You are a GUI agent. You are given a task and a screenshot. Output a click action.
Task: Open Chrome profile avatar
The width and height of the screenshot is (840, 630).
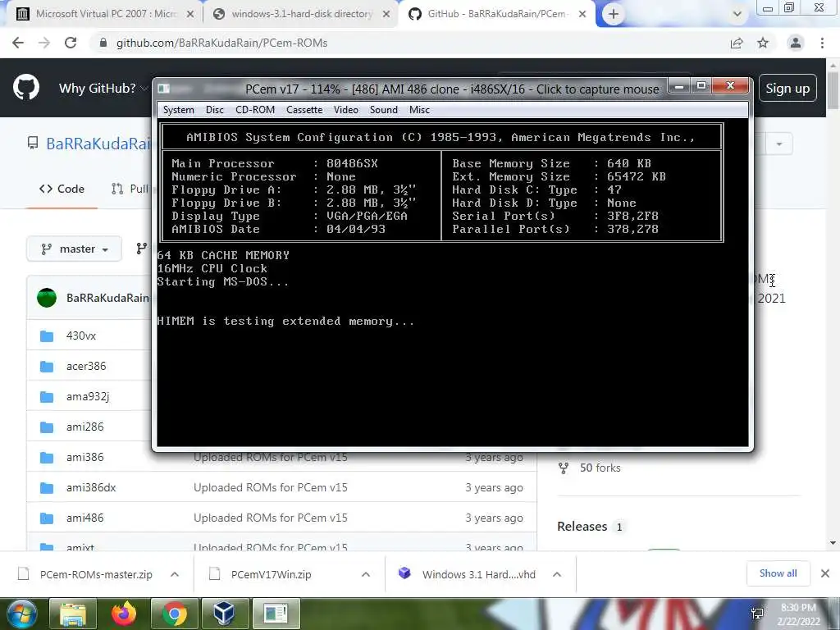pyautogui.click(x=796, y=43)
